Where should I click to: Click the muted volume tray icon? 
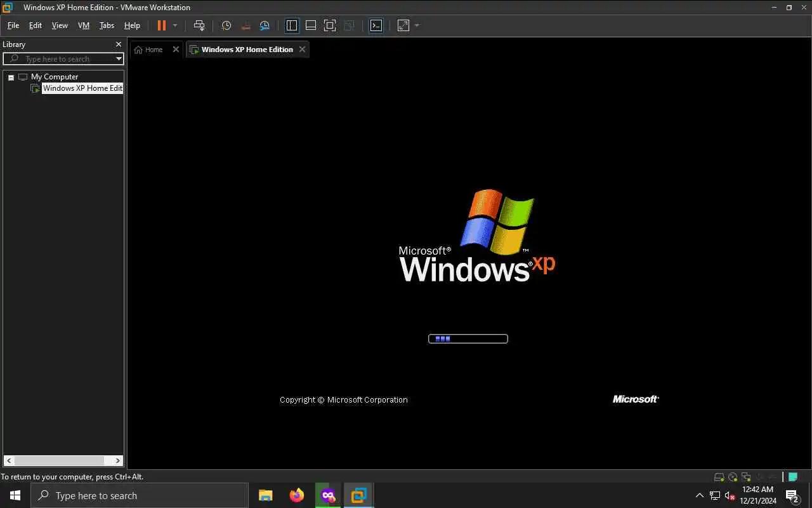tap(730, 495)
